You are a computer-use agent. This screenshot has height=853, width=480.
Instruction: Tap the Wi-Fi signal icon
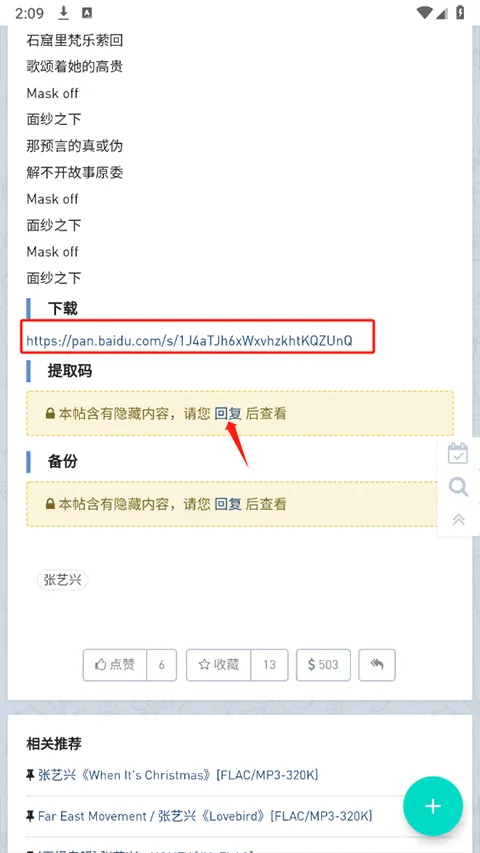point(424,13)
